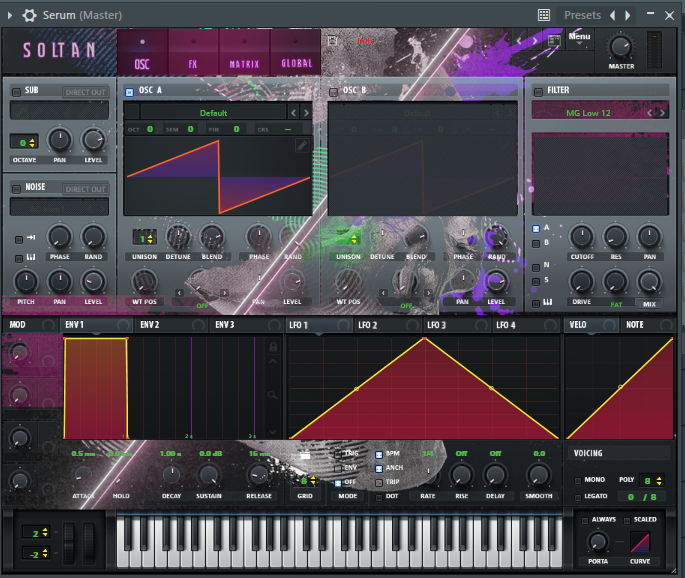Image resolution: width=685 pixels, height=578 pixels.
Task: Disable LFO BPM sync checkbox
Action: (379, 455)
